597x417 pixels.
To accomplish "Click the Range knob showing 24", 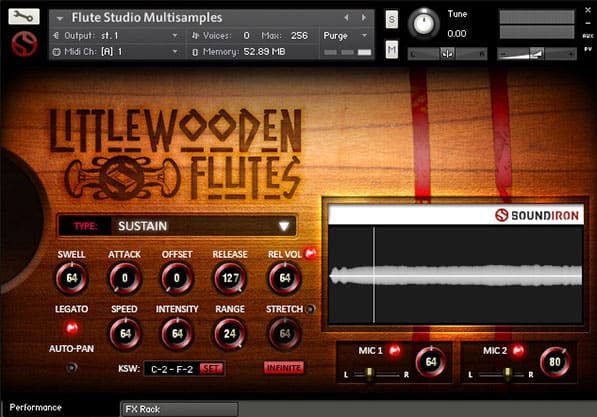I will (x=230, y=334).
